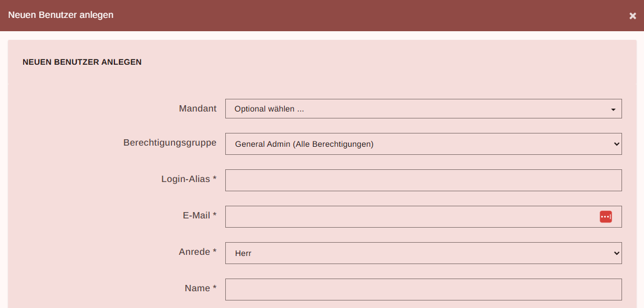644x308 pixels.
Task: Close the Neuen Benutzer anlegen dialog
Action: coord(632,16)
